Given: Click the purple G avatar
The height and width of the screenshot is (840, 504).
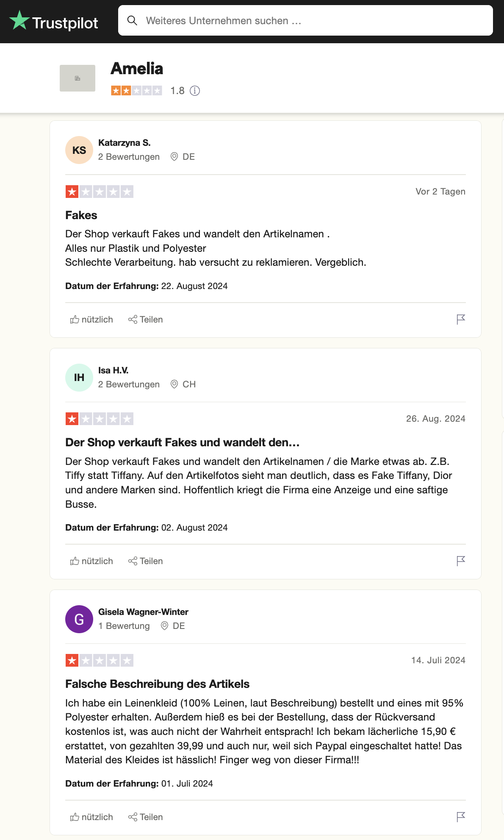Looking at the screenshot, I should coord(79,619).
